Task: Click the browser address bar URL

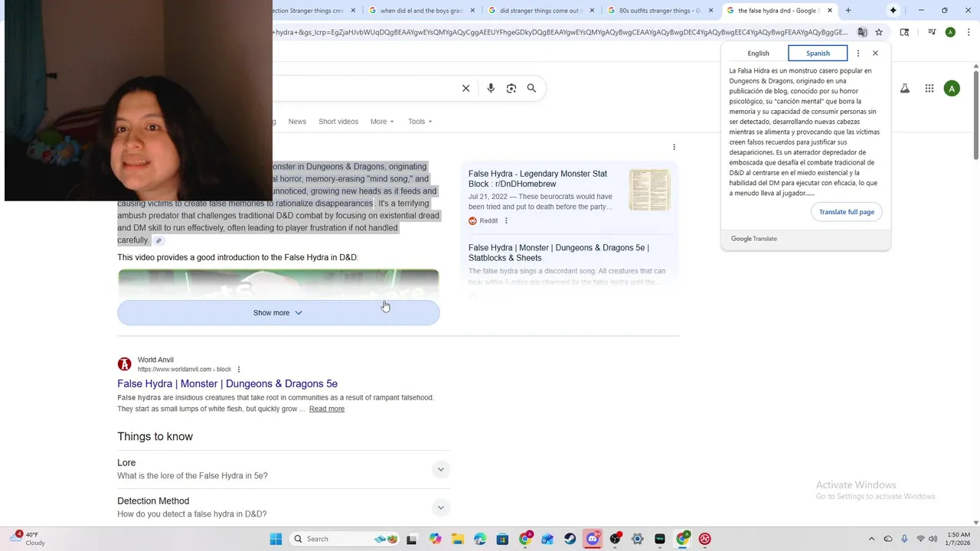Action: pos(560,32)
